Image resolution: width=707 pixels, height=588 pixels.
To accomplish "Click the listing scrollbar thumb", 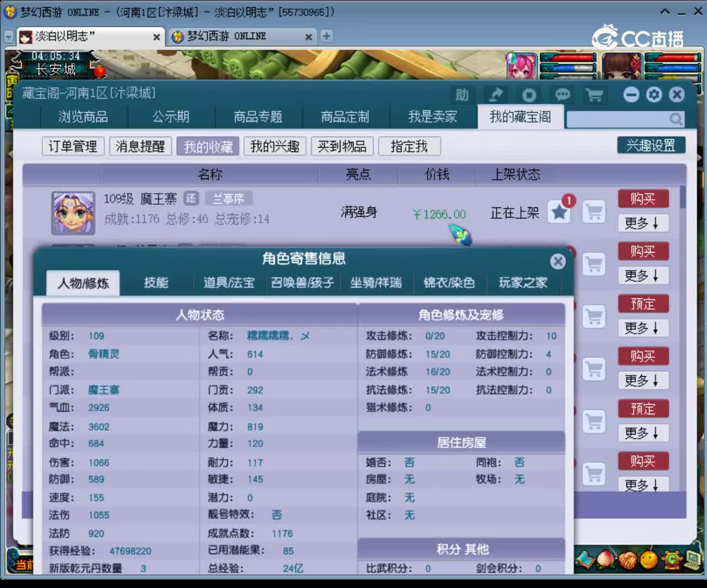I will [x=683, y=197].
